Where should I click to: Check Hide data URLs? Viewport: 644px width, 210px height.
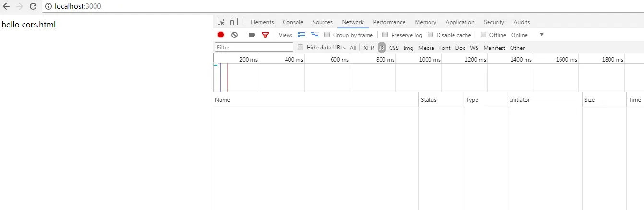tap(301, 47)
